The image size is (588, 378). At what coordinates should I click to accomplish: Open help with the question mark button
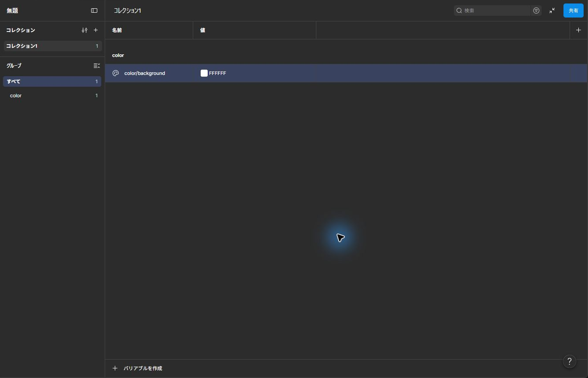[x=570, y=361]
